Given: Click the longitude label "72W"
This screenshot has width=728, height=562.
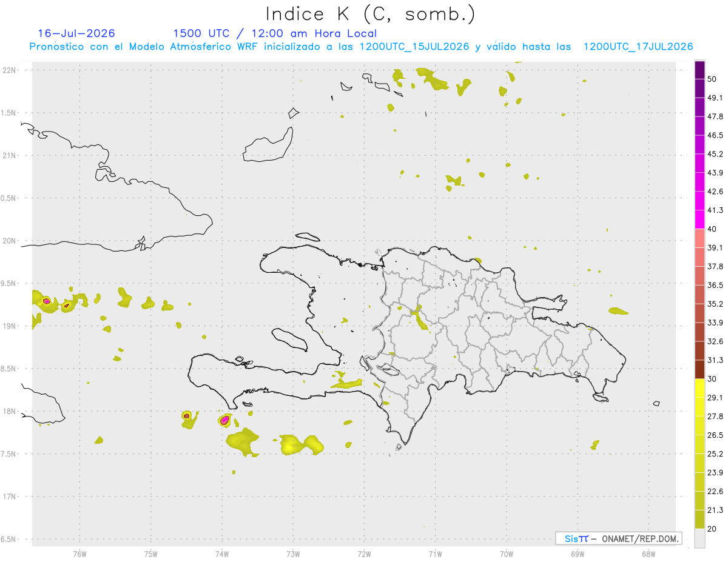Looking at the screenshot, I should (x=364, y=554).
